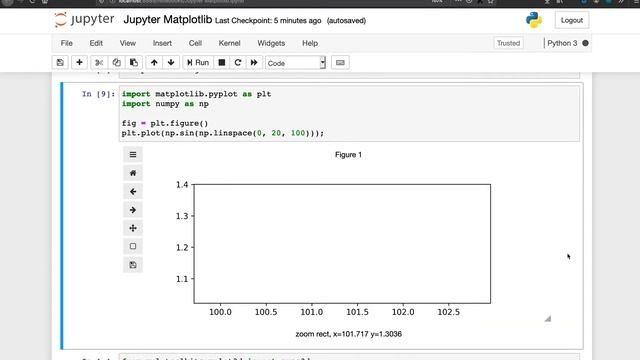Open the Cell menu
The image size is (640, 360).
(195, 43)
